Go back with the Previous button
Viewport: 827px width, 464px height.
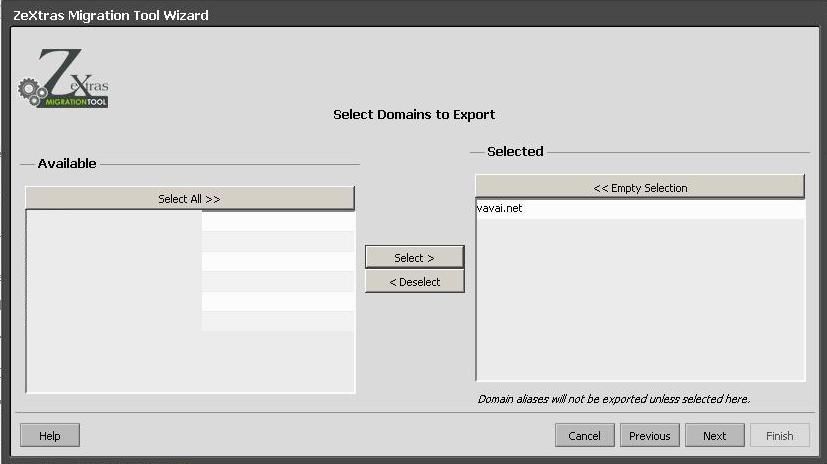tap(649, 436)
